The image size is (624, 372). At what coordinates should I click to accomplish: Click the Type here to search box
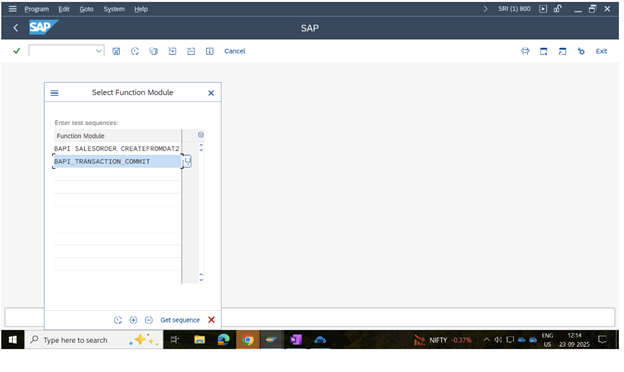[x=94, y=340]
